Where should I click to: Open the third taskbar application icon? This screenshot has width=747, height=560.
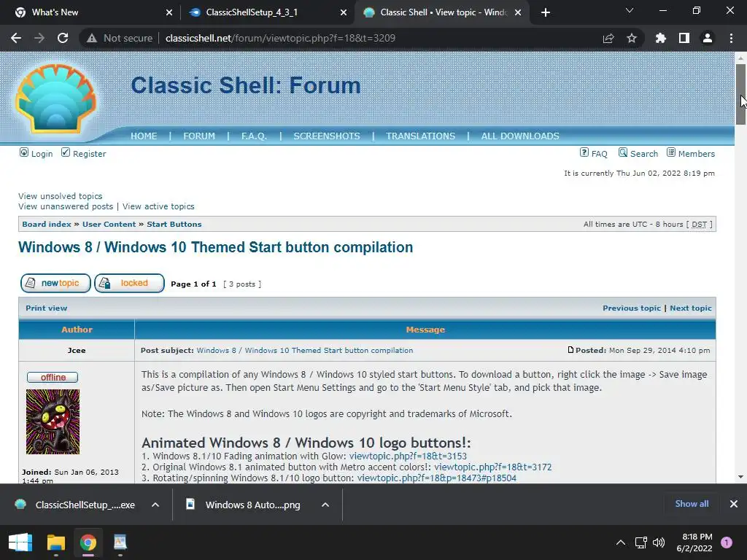pyautogui.click(x=120, y=542)
